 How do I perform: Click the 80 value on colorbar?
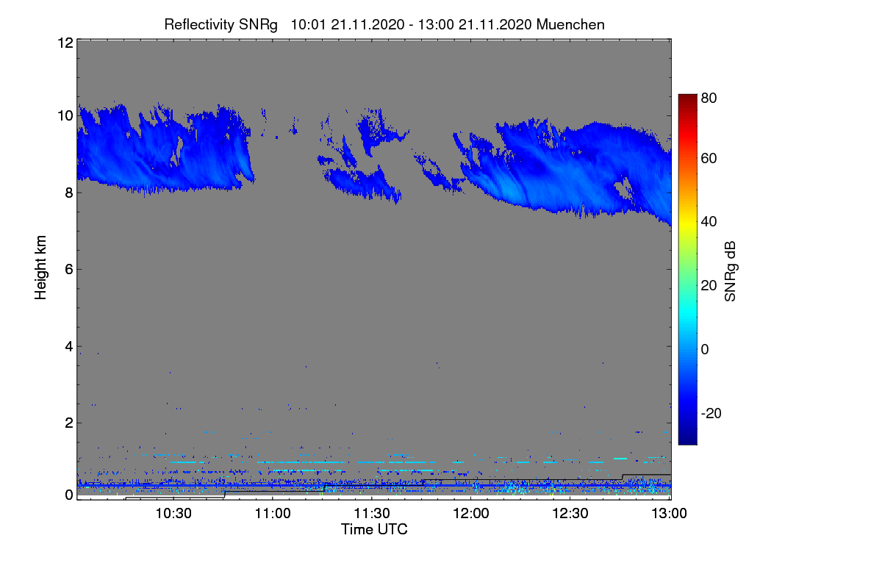point(709,96)
